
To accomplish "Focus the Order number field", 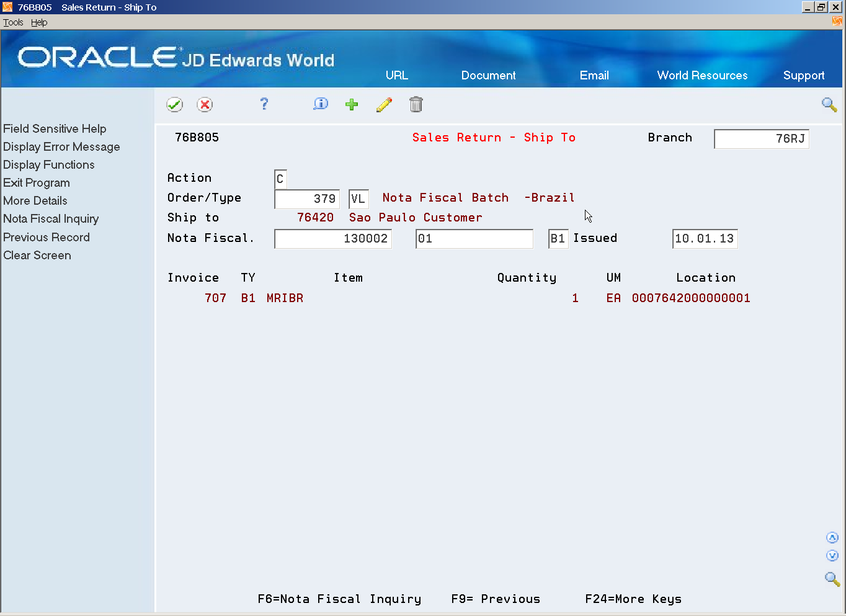I will [x=307, y=199].
